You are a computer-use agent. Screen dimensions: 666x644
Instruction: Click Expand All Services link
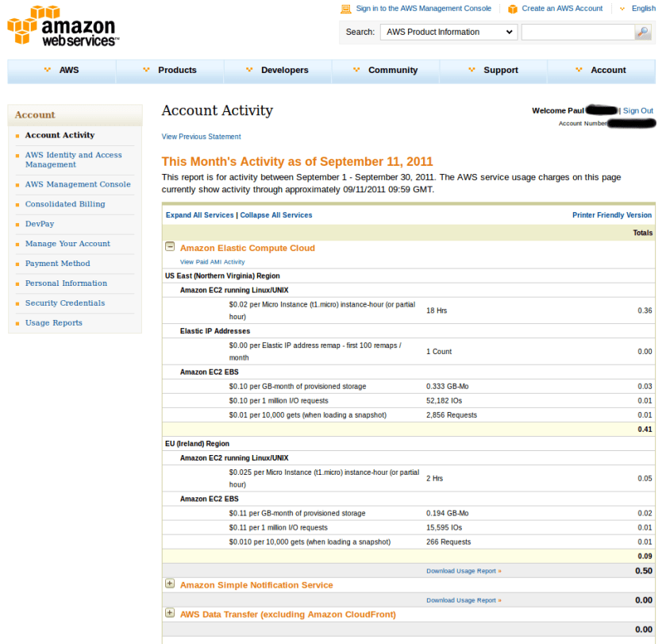[199, 215]
